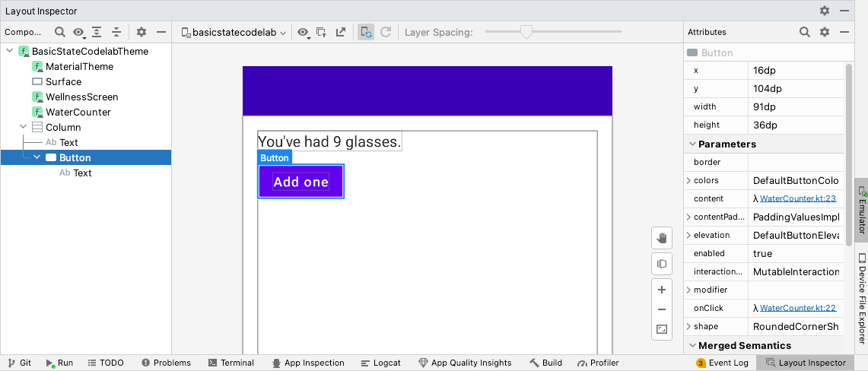Switch to 3D mode view icon
This screenshot has width=868, height=371.
(x=661, y=264)
